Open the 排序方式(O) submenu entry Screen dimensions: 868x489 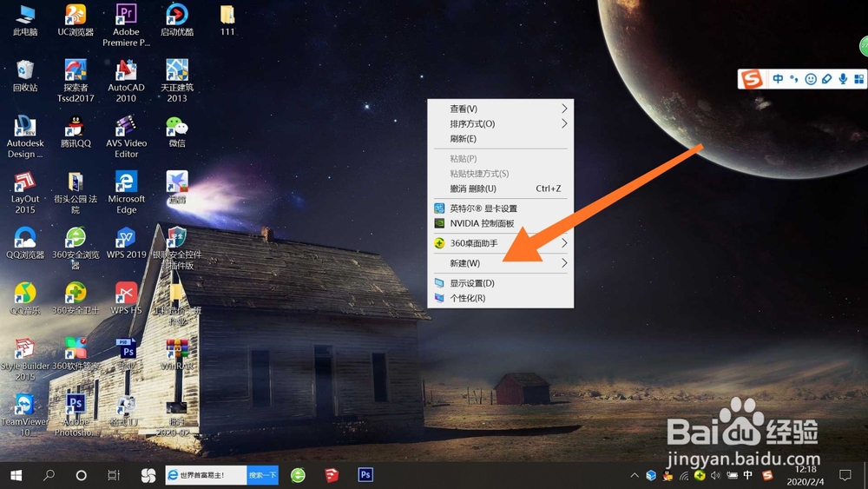501,123
